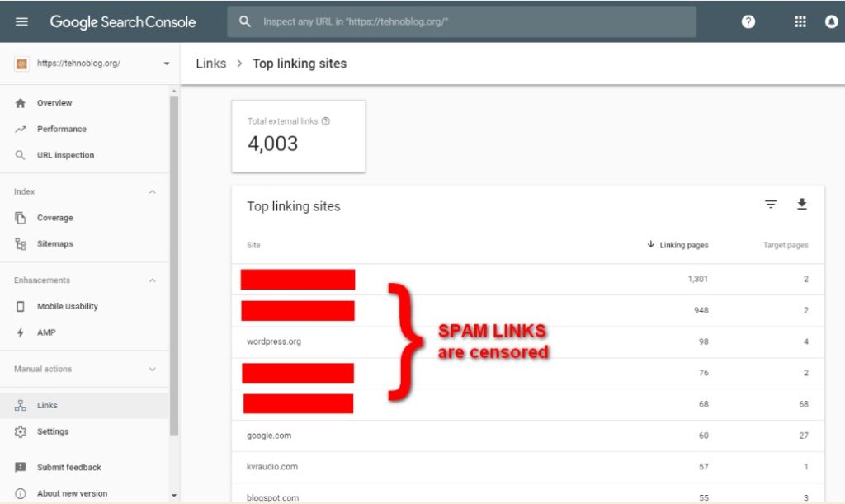Open the Help question mark icon
Image resolution: width=845 pixels, height=504 pixels.
(748, 21)
